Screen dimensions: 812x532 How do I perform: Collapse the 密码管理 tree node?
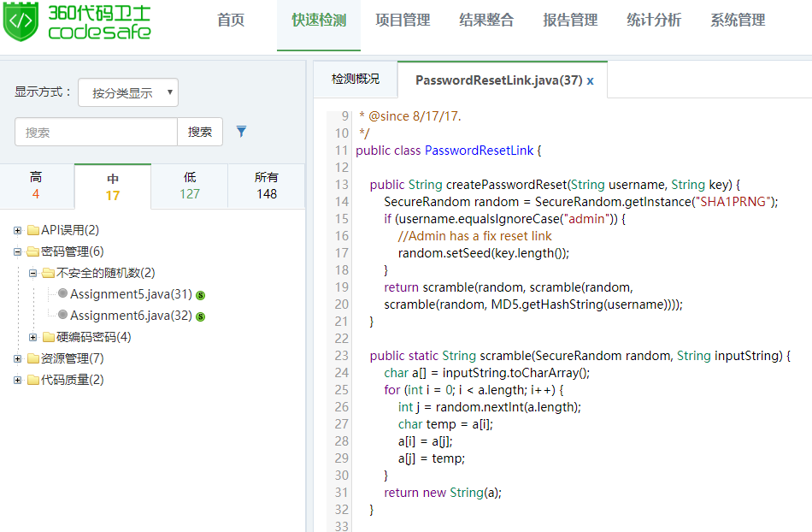point(18,251)
